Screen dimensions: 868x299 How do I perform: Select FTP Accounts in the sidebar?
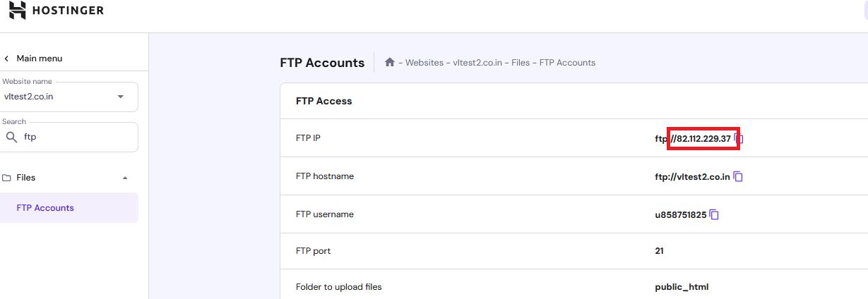pyautogui.click(x=45, y=208)
